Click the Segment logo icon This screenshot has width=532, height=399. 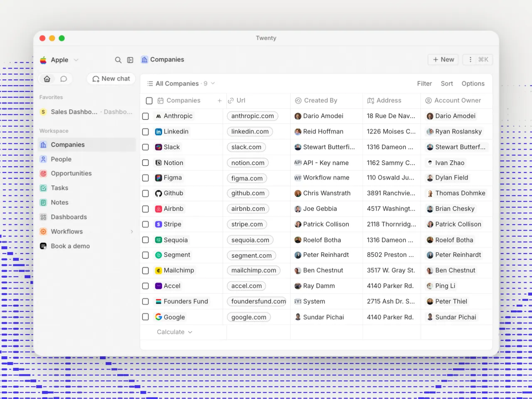[x=158, y=255]
